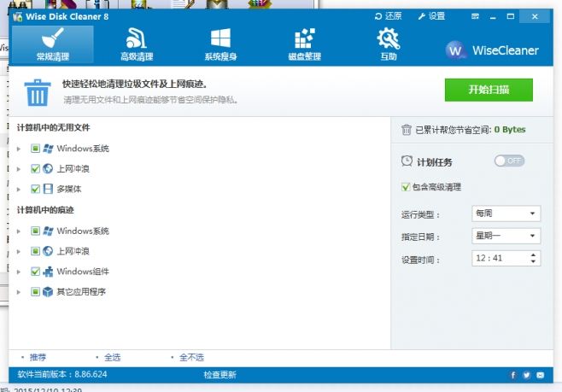This screenshot has width=562, height=392.
Task: Expand Windows系统 under 无用文件
Action: [x=19, y=149]
